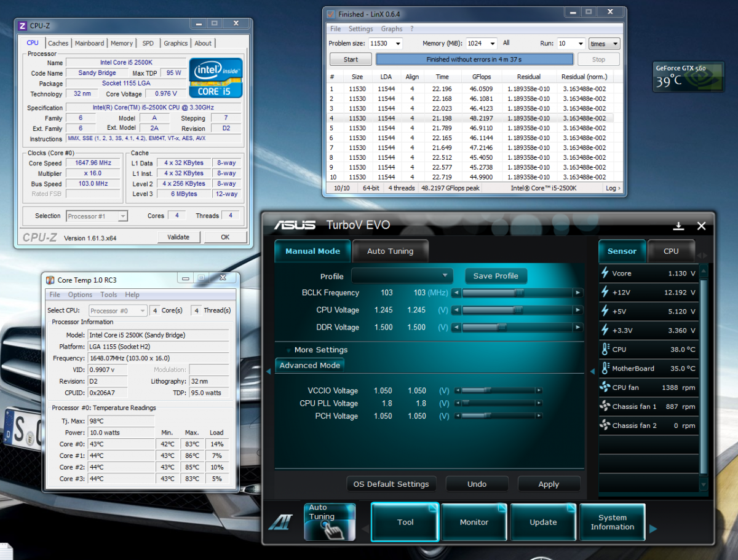Screen dimensions: 738x560
Task: Click the CPU-Z purple Z title icon
Action: pyautogui.click(x=23, y=26)
